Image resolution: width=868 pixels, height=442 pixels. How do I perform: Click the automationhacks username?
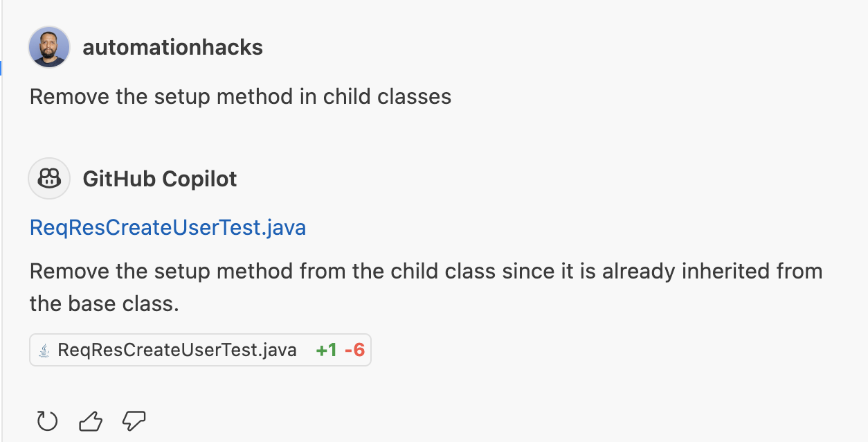172,47
